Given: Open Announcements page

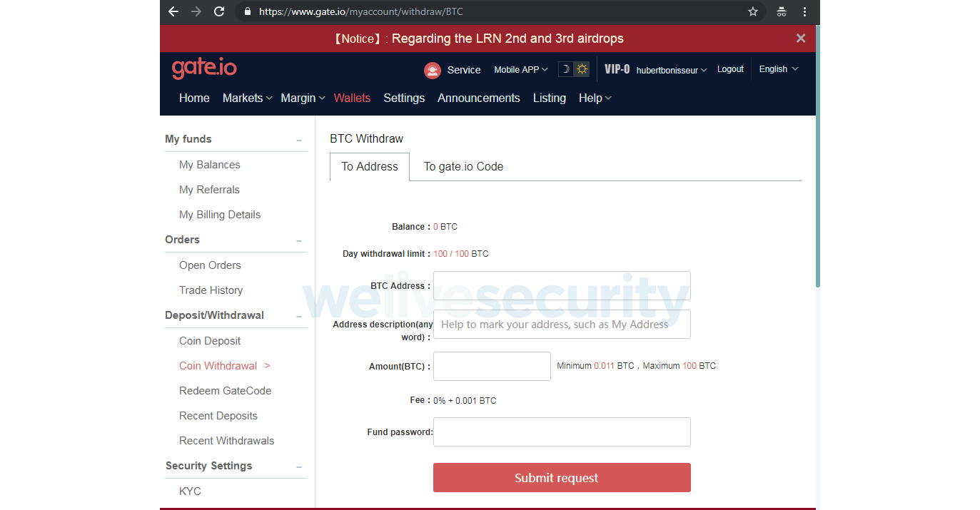Looking at the screenshot, I should 479,98.
